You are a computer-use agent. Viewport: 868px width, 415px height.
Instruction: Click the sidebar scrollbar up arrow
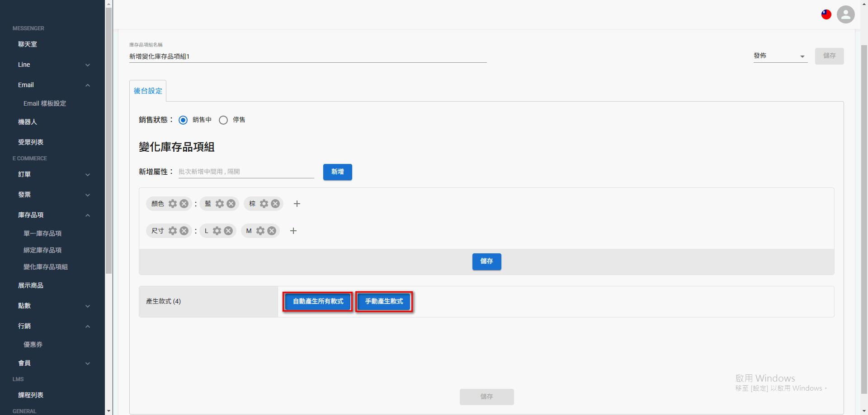click(109, 4)
